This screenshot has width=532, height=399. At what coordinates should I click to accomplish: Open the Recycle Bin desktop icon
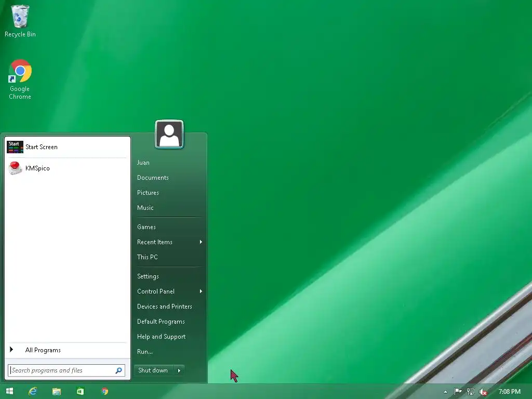pos(20,21)
